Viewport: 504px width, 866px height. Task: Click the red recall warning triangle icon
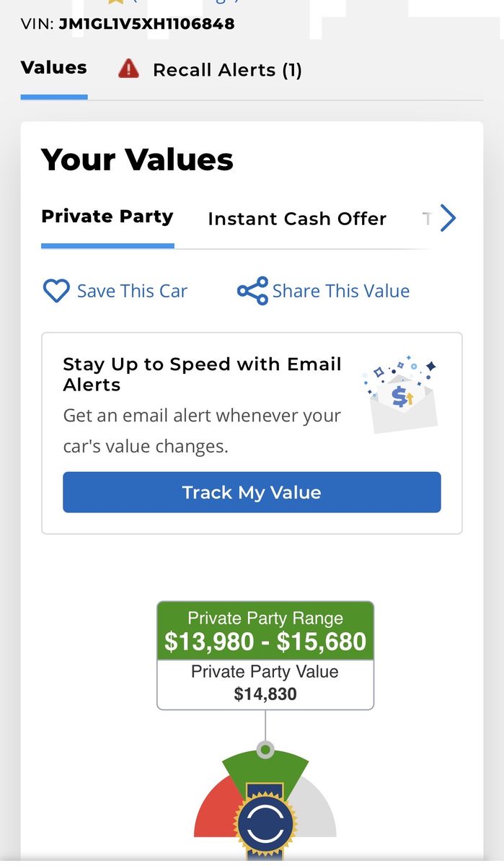click(128, 69)
